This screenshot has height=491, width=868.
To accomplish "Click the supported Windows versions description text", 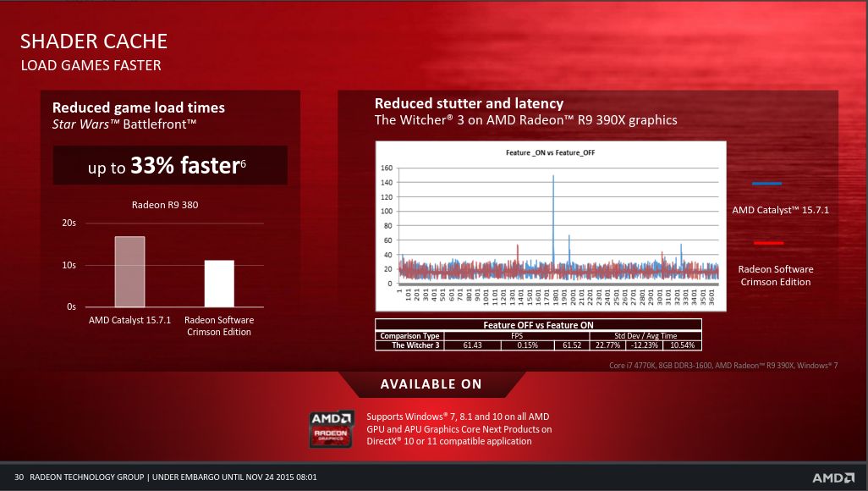I will 459,429.
